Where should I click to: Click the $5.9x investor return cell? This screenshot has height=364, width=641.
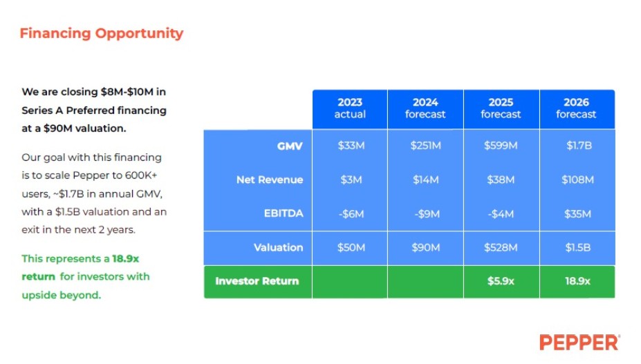click(501, 282)
